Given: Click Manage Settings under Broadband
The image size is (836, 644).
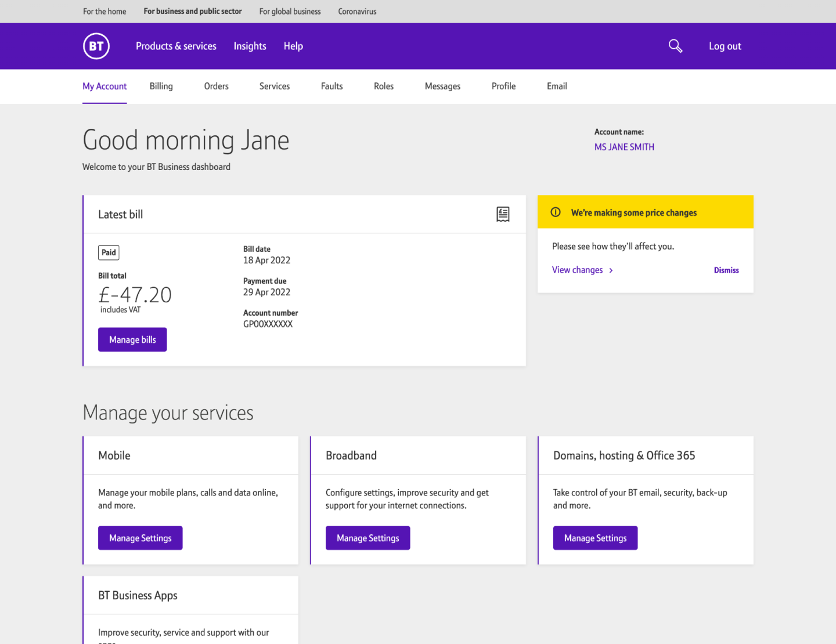Looking at the screenshot, I should 368,538.
